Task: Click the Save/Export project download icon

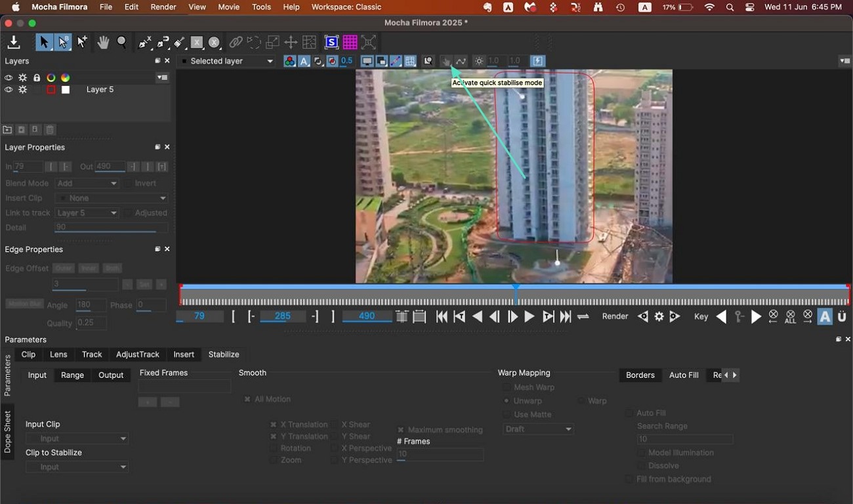Action: pos(13,43)
